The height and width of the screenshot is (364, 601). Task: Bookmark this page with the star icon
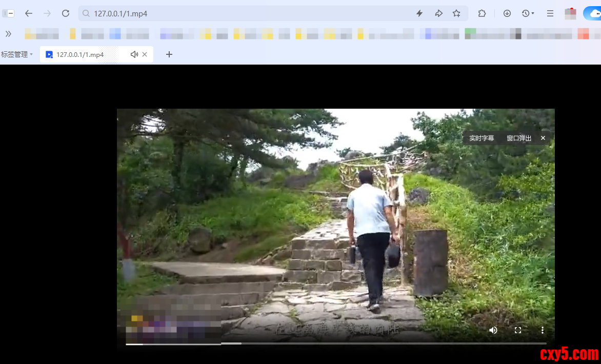[x=456, y=13]
